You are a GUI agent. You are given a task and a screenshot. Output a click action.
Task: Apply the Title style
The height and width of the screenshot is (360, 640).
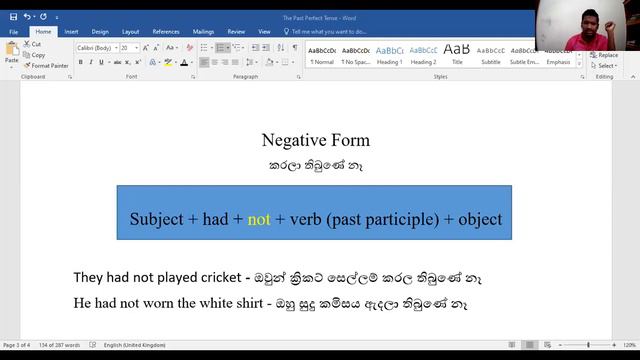point(457,55)
